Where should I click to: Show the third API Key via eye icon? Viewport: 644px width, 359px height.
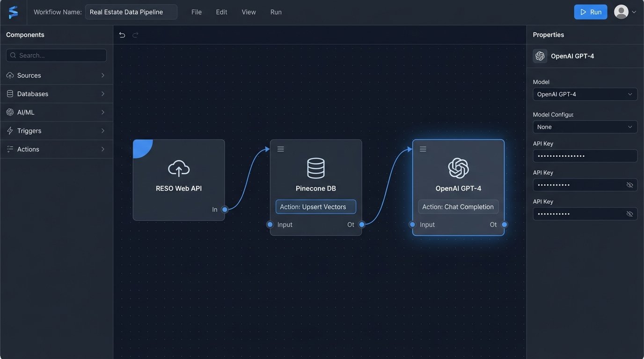pos(629,214)
